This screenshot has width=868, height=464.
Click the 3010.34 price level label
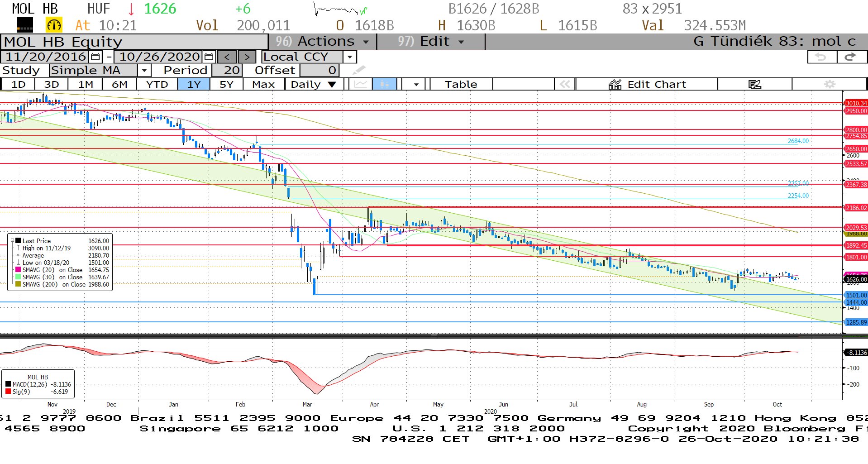856,103
